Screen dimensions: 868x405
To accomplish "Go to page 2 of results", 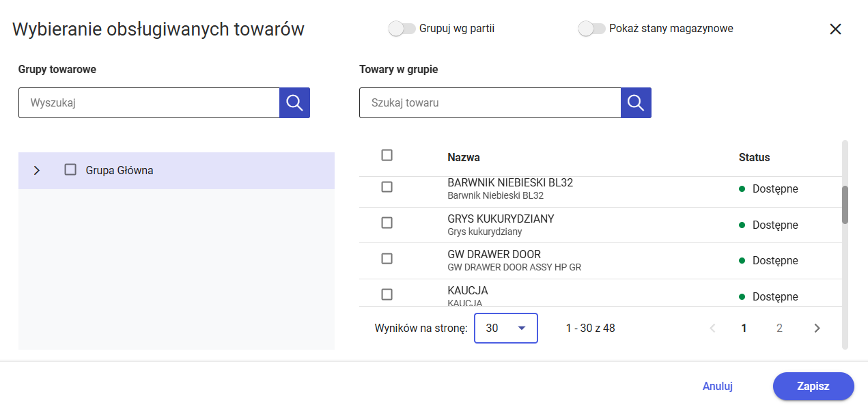I will pos(779,328).
